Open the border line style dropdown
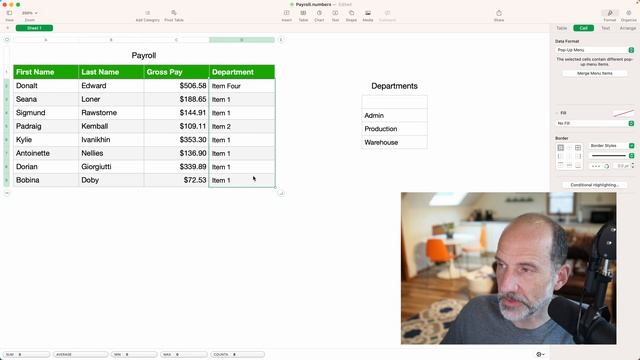 coord(611,156)
